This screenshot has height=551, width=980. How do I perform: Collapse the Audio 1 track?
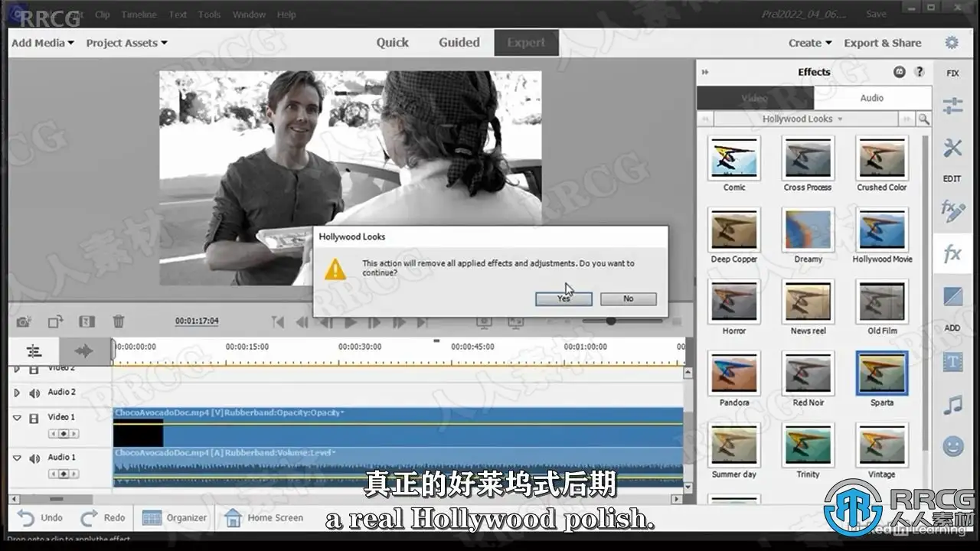tap(17, 458)
